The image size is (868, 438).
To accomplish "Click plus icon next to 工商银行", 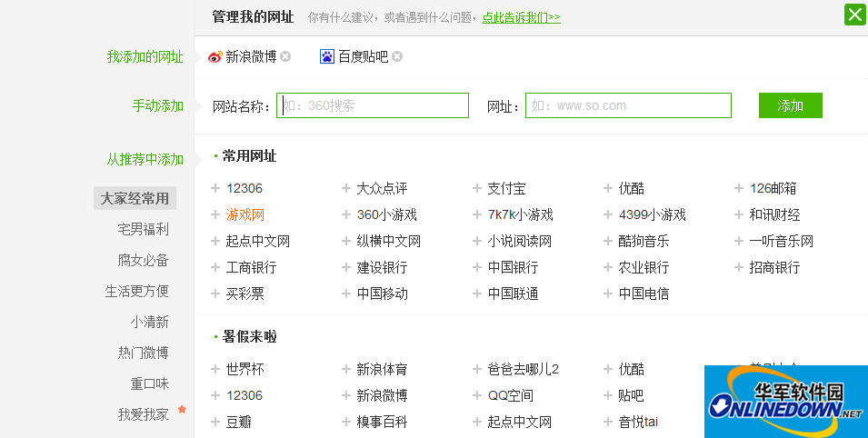I will click(215, 267).
